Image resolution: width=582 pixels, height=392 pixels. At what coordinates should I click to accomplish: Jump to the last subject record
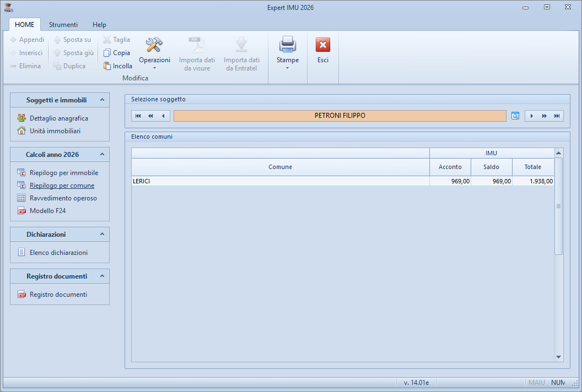pyautogui.click(x=557, y=116)
